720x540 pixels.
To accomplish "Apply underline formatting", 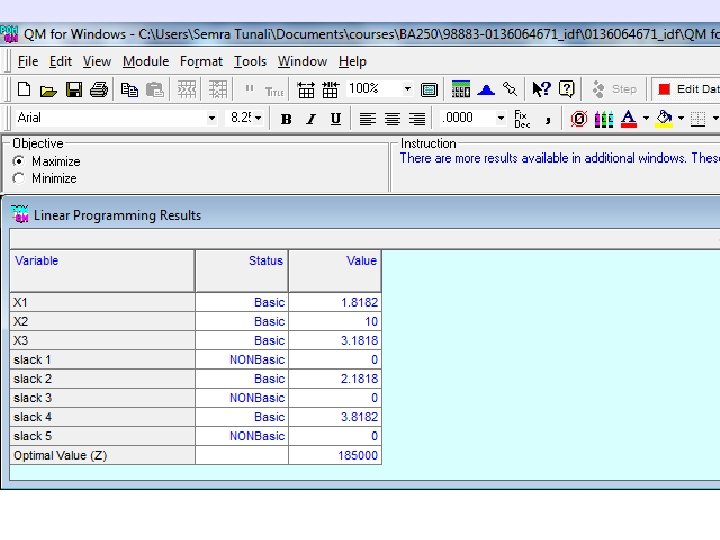I will click(x=336, y=119).
